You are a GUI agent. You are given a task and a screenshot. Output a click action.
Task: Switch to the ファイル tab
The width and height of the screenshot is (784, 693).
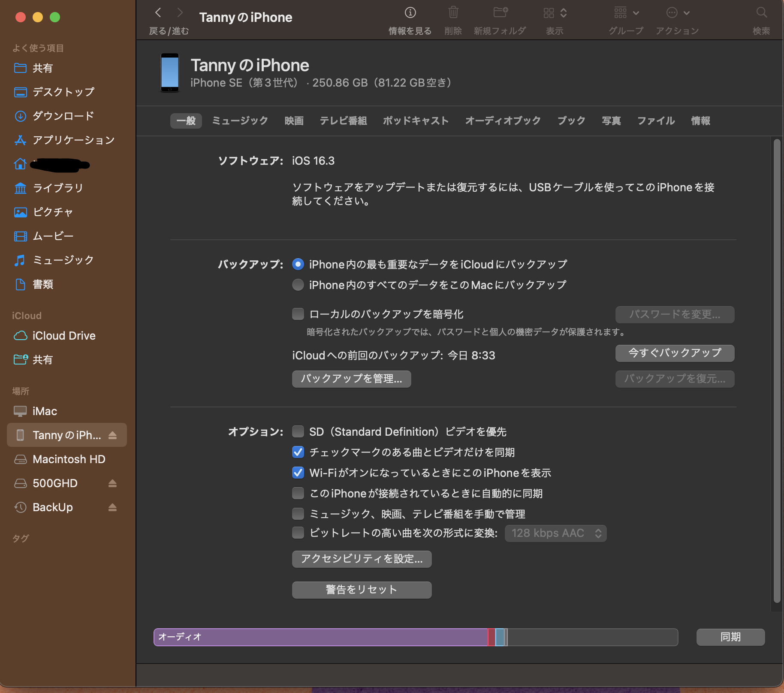[656, 121]
